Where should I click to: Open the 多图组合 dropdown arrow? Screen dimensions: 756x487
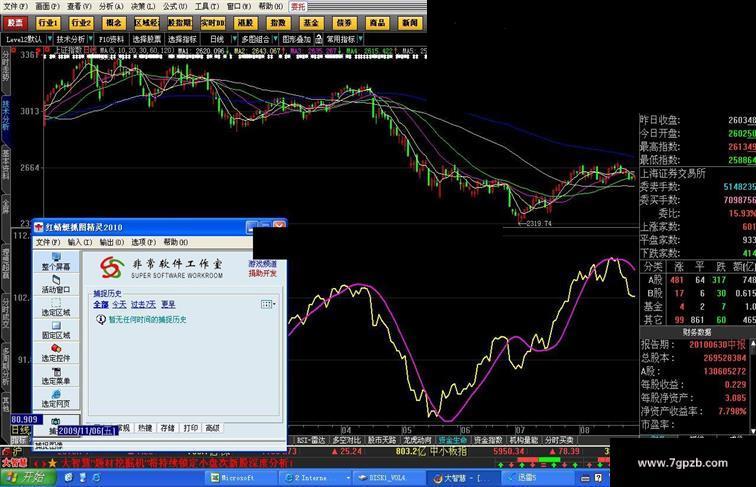tap(275, 39)
